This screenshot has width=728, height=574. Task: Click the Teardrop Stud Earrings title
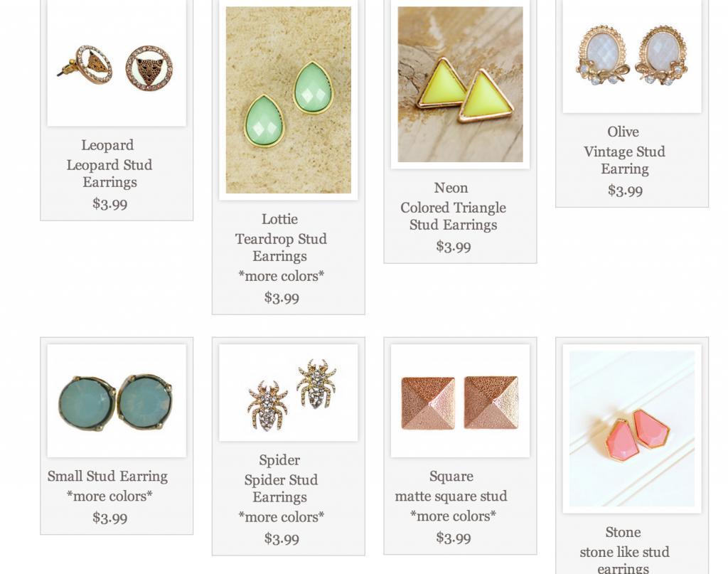point(281,247)
